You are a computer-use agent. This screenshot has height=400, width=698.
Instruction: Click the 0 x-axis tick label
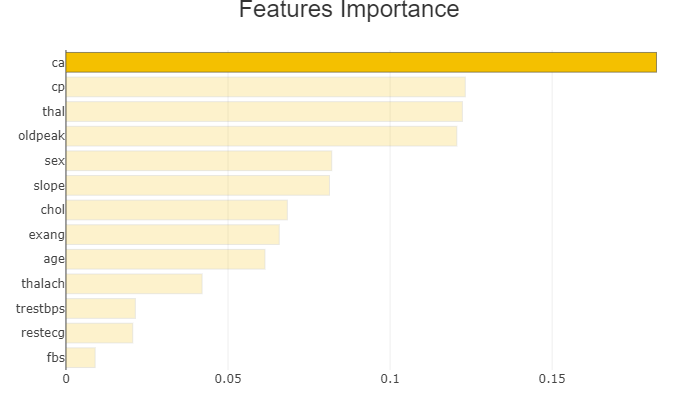(66, 380)
